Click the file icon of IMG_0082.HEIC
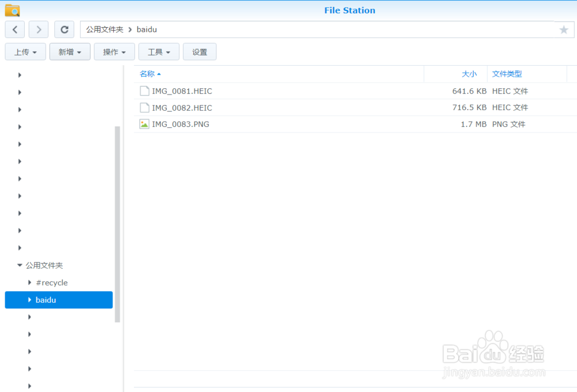 144,107
